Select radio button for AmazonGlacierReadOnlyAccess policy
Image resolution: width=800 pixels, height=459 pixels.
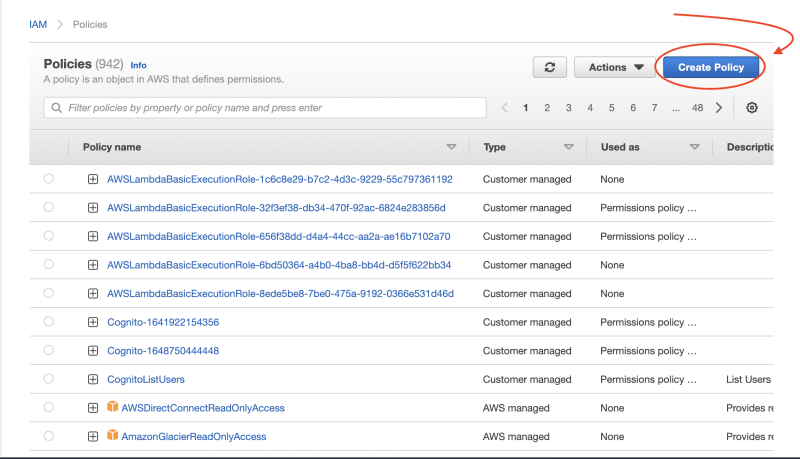[48, 436]
